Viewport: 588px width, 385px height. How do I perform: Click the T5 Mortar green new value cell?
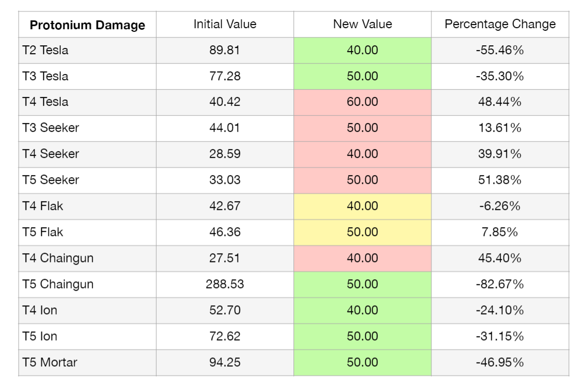pos(362,363)
